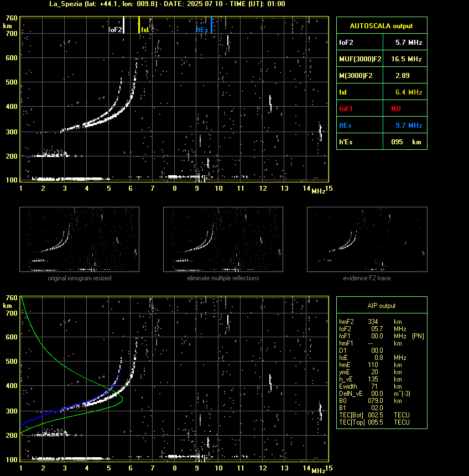Click the hmF2 '334' value in AIP output
Viewport: 469px width, 476px height.
(373, 322)
